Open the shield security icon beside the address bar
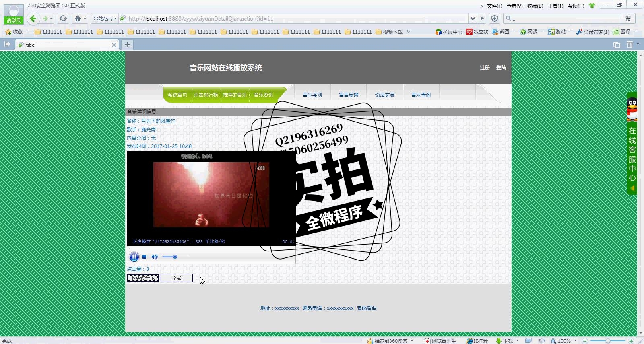This screenshot has height=344, width=644. pos(495,19)
